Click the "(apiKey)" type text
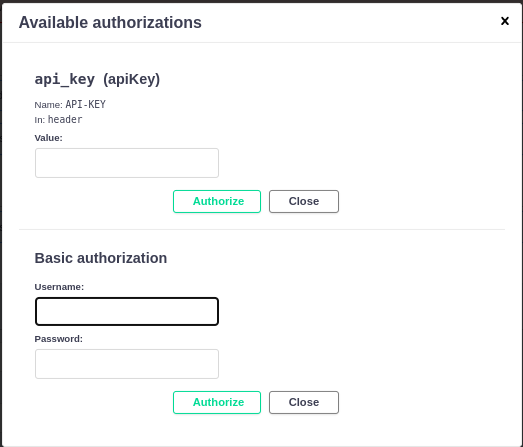This screenshot has height=447, width=523. pyautogui.click(x=131, y=79)
